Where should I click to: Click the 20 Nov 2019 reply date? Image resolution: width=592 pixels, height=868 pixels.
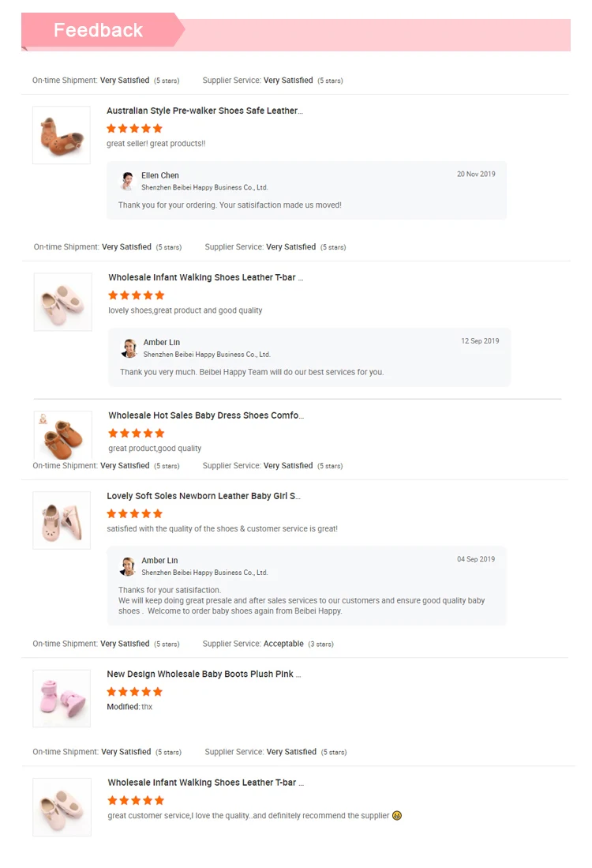coord(476,174)
